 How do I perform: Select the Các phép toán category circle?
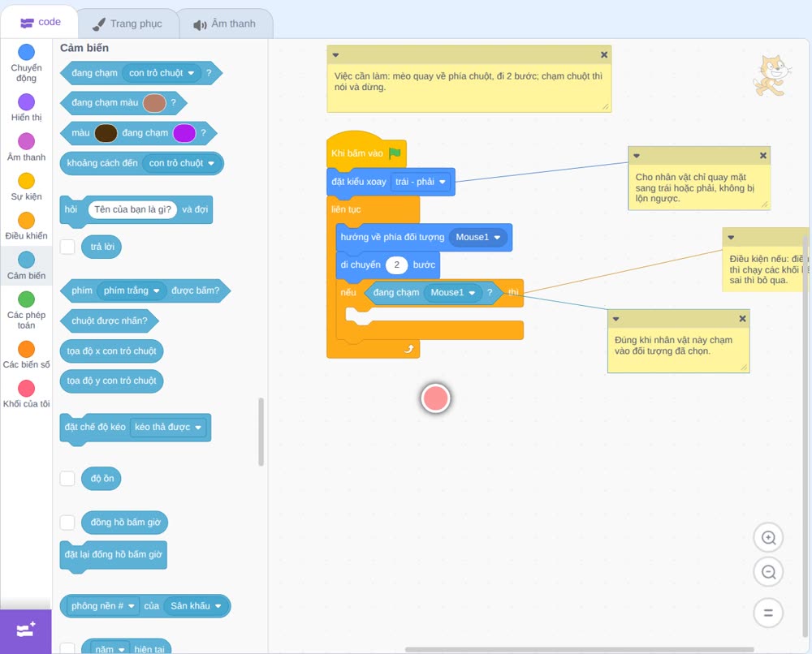pyautogui.click(x=27, y=299)
